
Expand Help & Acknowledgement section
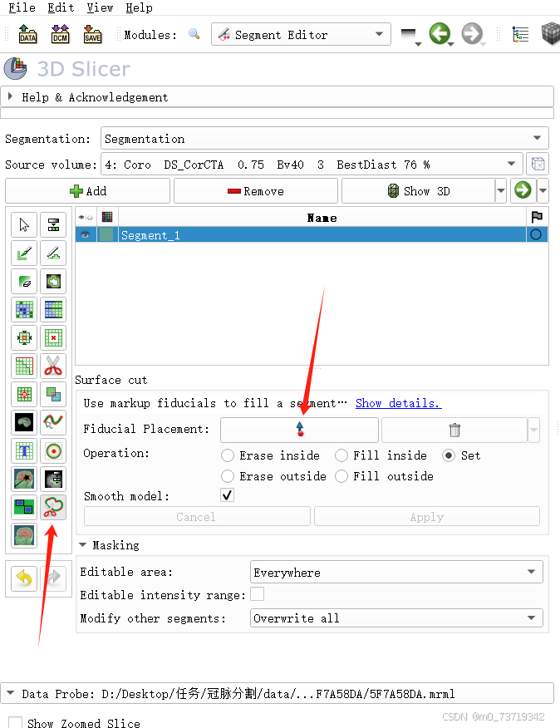coord(277,97)
